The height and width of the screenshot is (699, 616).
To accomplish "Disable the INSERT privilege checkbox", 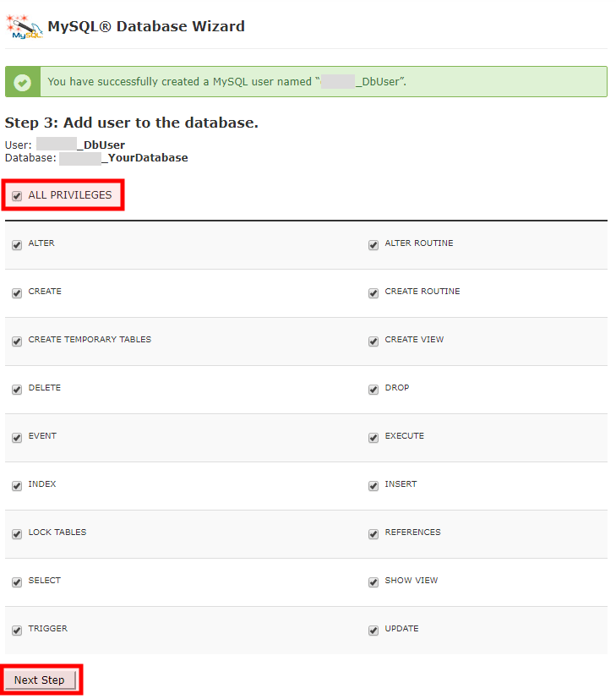I will pos(373,486).
